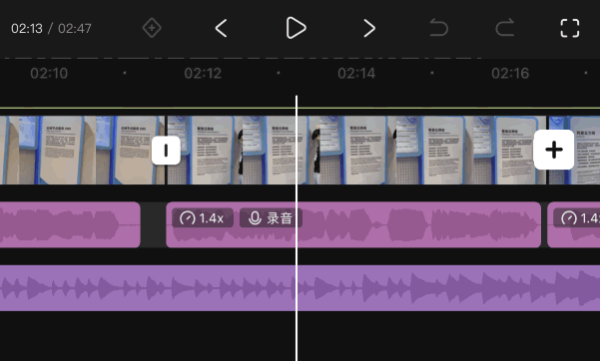The width and height of the screenshot is (600, 361).
Task: Jump to next frame arrow
Action: 369,28
